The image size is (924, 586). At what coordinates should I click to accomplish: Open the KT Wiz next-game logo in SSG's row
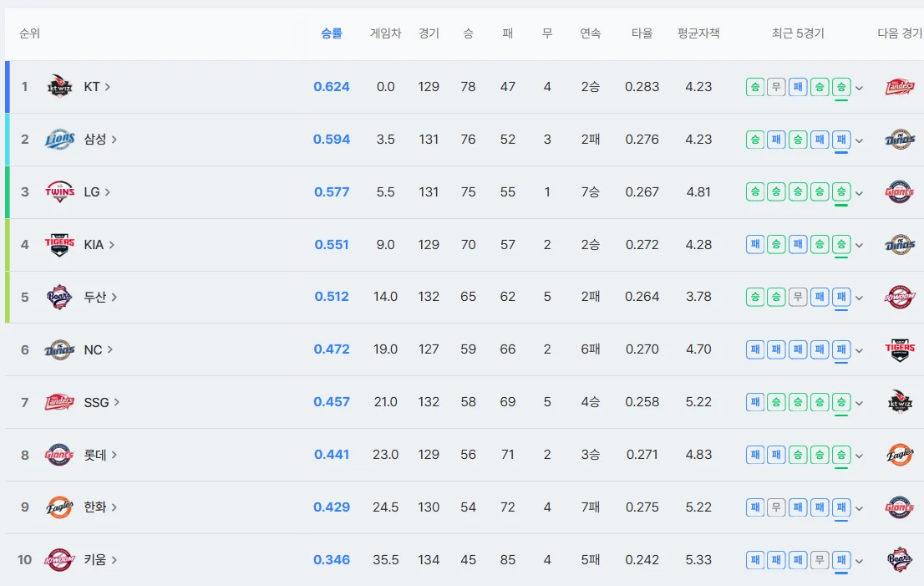[900, 402]
